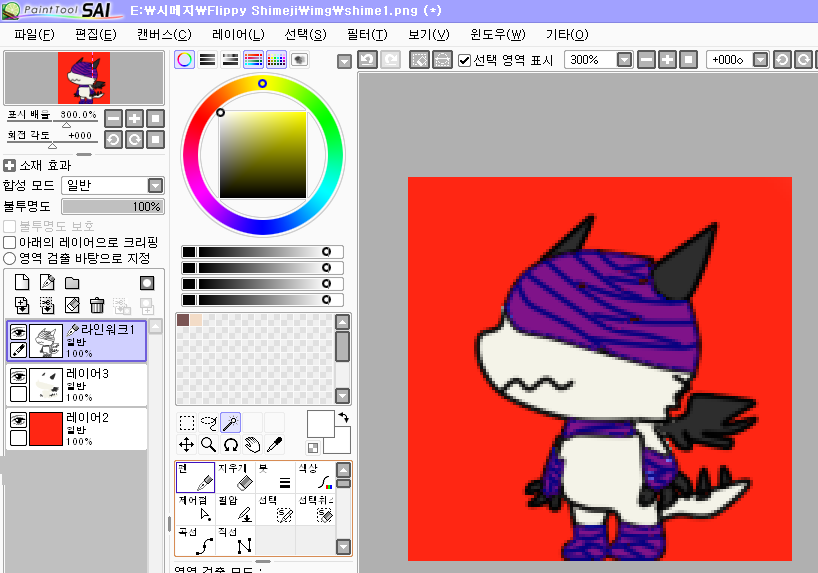Click the Undo button in toolbar
This screenshot has height=573, width=818.
367,60
